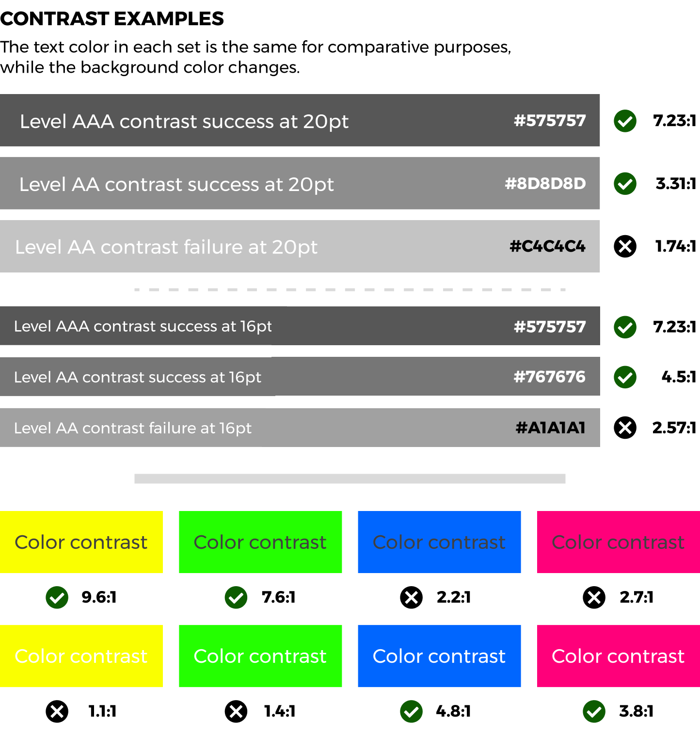700x735 pixels.
Task: Click the Level AA contrast success at 16pt bar
Action: click(x=300, y=377)
